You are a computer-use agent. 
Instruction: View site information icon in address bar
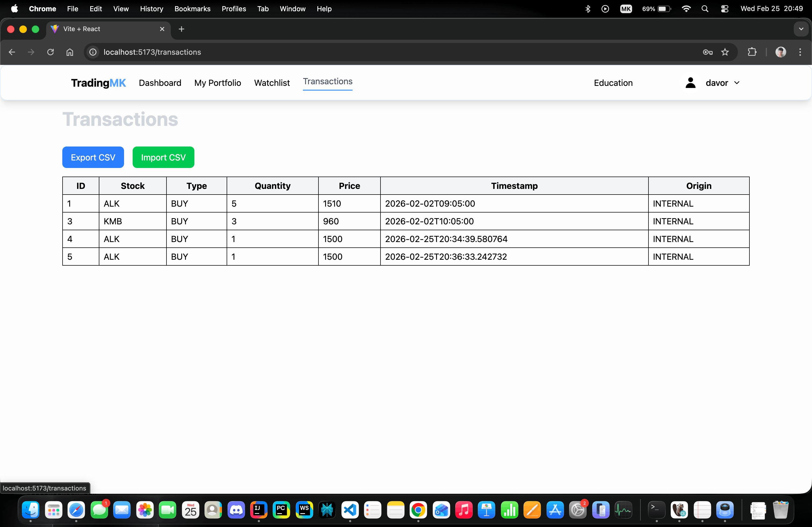(x=93, y=52)
